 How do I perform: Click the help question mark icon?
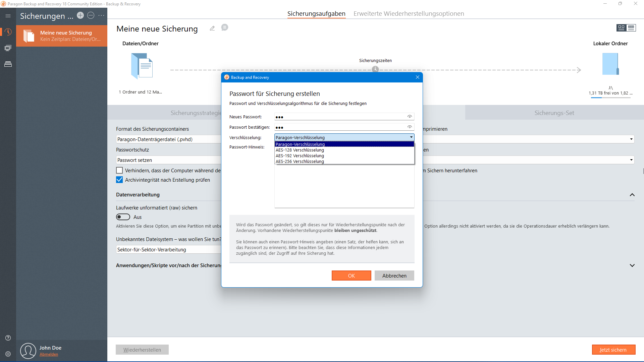click(x=8, y=338)
